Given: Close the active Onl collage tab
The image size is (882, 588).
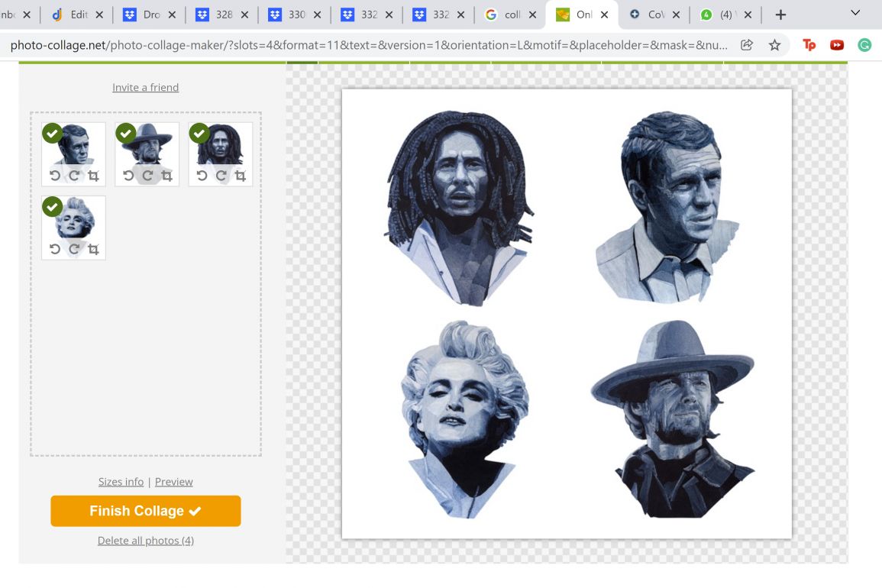Looking at the screenshot, I should point(604,15).
